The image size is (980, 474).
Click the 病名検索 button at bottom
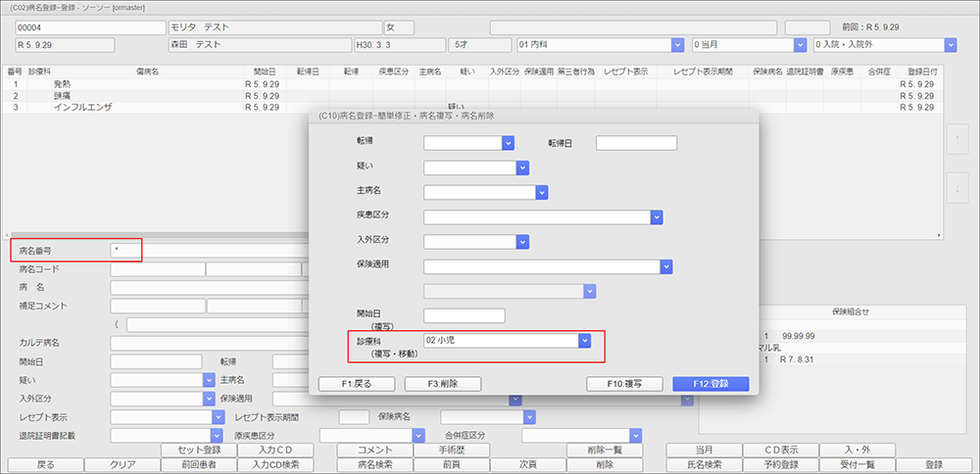[x=373, y=465]
